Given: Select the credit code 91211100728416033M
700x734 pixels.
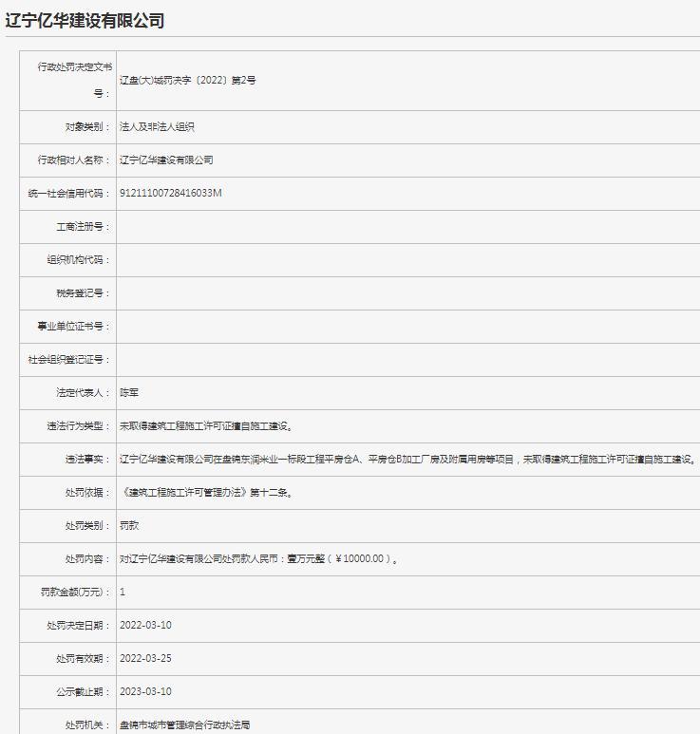Looking at the screenshot, I should click(x=170, y=194).
